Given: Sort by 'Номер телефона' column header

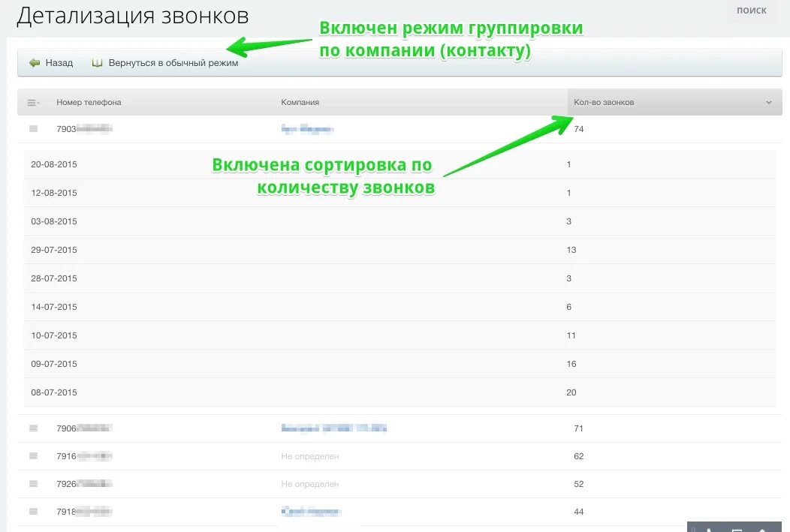Looking at the screenshot, I should (x=89, y=102).
